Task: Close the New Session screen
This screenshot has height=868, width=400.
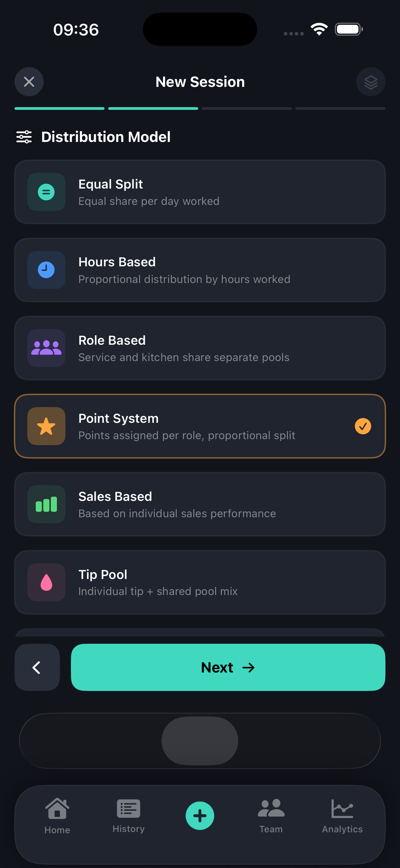Action: pyautogui.click(x=29, y=82)
